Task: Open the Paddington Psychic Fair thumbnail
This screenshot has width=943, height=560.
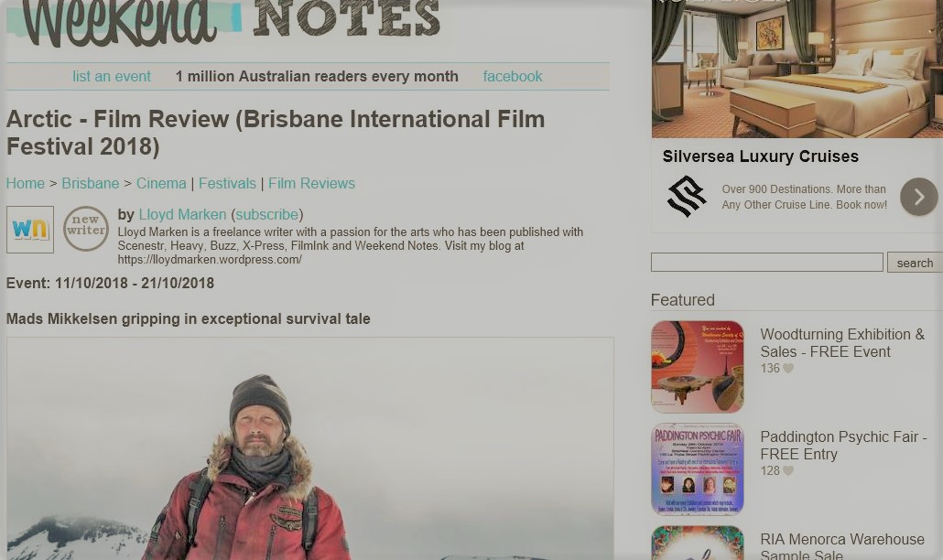Action: pyautogui.click(x=698, y=469)
